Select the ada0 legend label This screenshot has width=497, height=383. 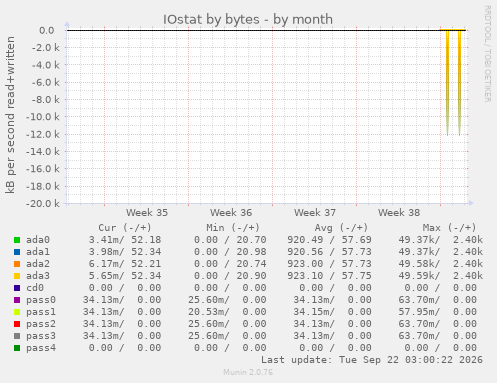[x=38, y=240]
